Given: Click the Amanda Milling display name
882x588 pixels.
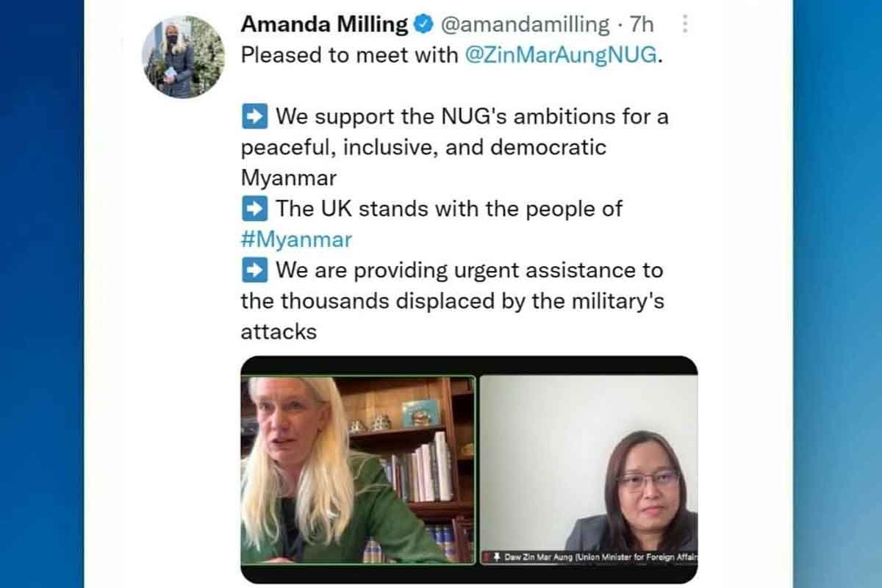Looking at the screenshot, I should coord(324,24).
